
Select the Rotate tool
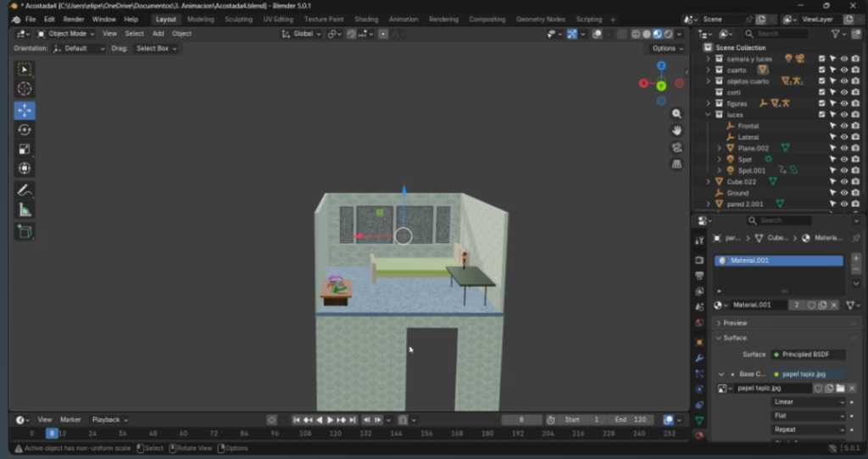point(25,130)
